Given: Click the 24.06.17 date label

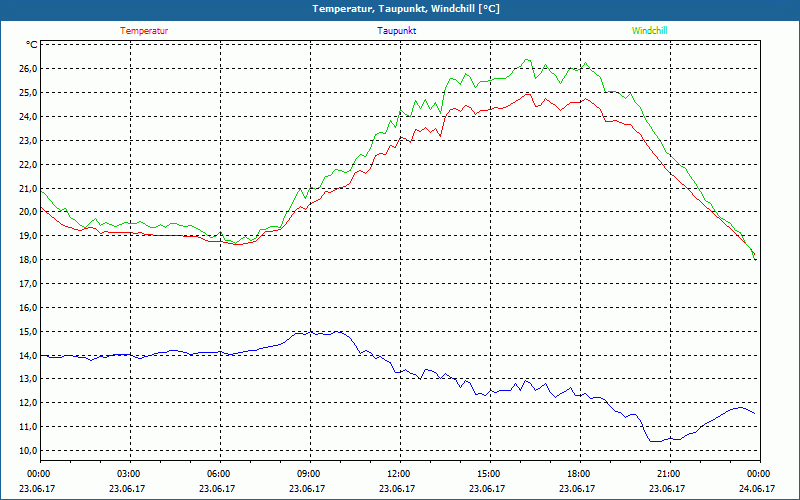Looking at the screenshot, I should [x=757, y=489].
